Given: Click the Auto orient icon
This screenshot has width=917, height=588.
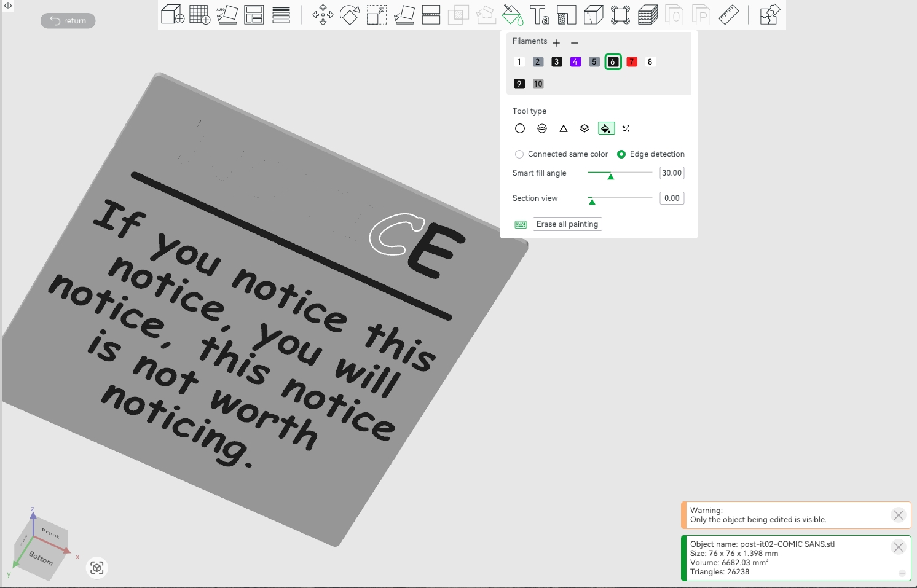Looking at the screenshot, I should (x=227, y=14).
